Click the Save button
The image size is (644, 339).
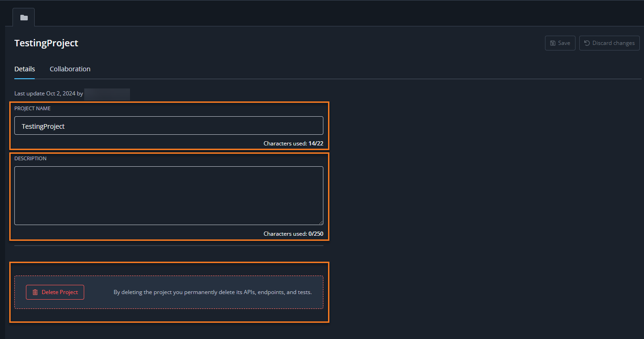point(560,43)
